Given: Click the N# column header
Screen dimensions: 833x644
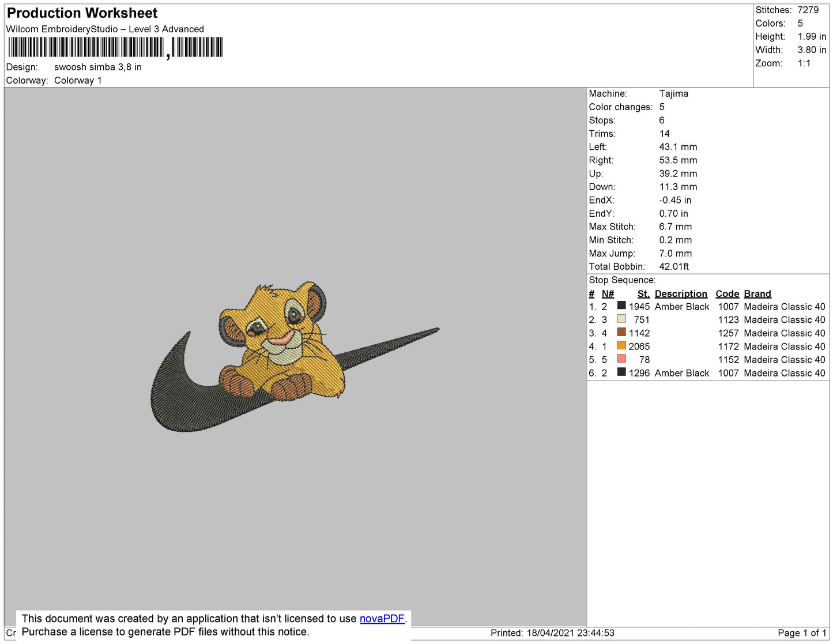Looking at the screenshot, I should (608, 293).
